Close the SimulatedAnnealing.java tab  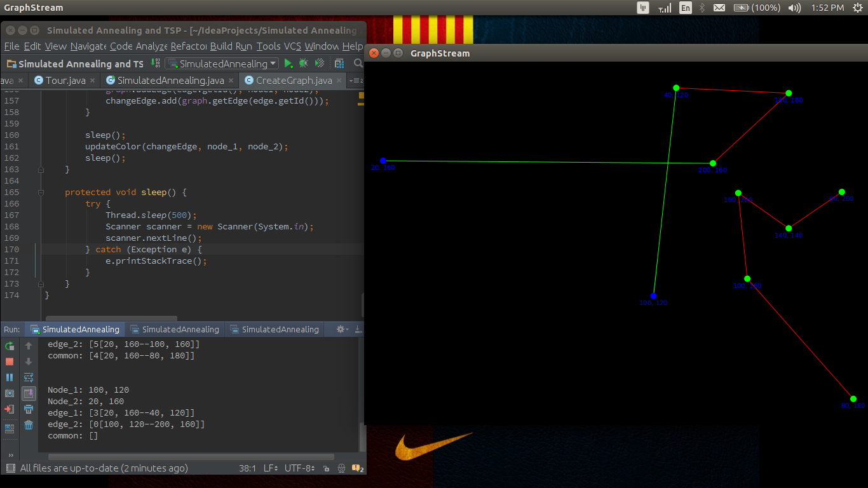point(231,81)
